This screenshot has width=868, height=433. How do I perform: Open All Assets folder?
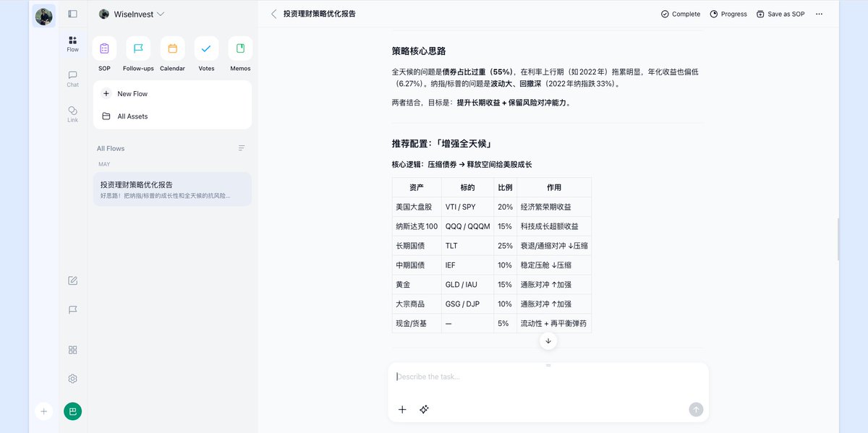click(x=172, y=116)
